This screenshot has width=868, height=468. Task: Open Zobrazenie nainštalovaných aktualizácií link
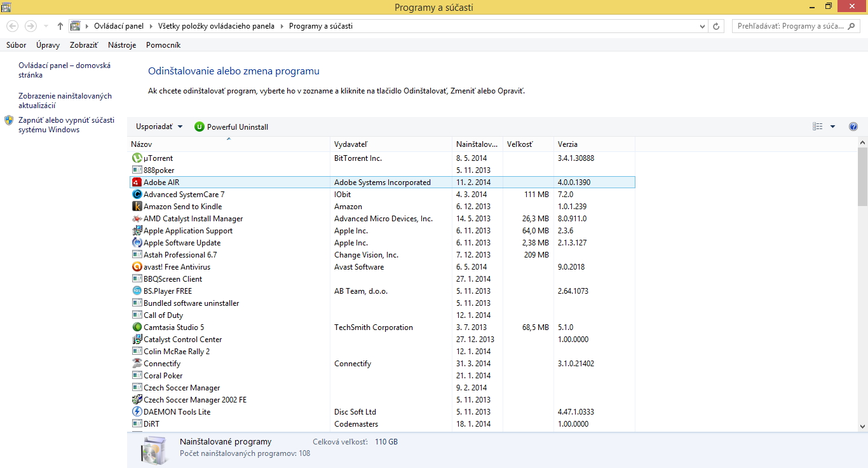tap(65, 100)
